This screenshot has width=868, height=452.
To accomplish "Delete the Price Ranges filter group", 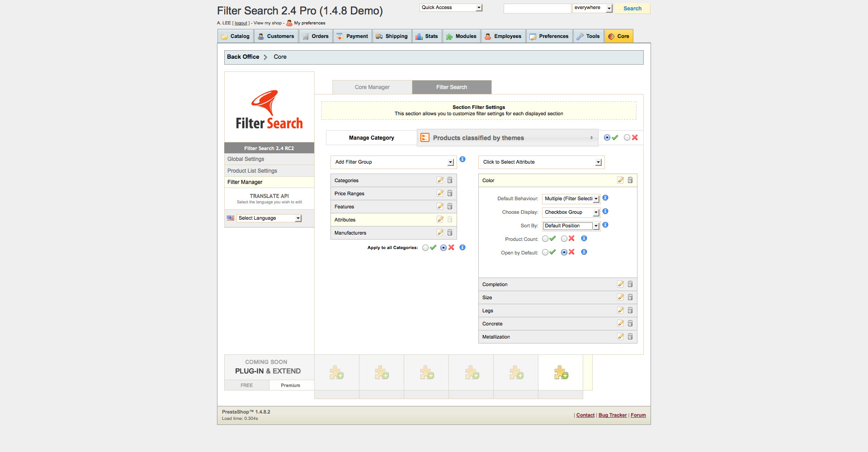I will 450,193.
